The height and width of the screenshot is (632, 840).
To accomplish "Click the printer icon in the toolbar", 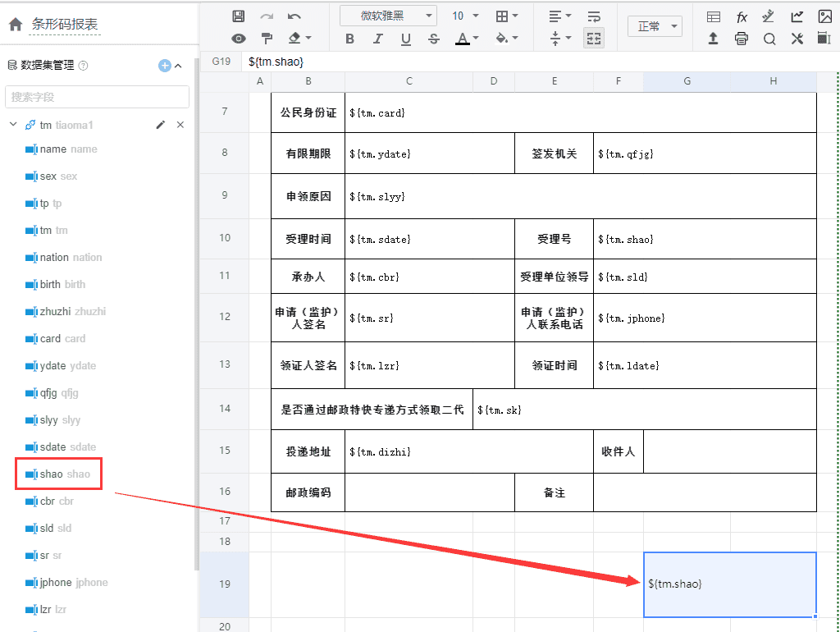I will tap(742, 39).
